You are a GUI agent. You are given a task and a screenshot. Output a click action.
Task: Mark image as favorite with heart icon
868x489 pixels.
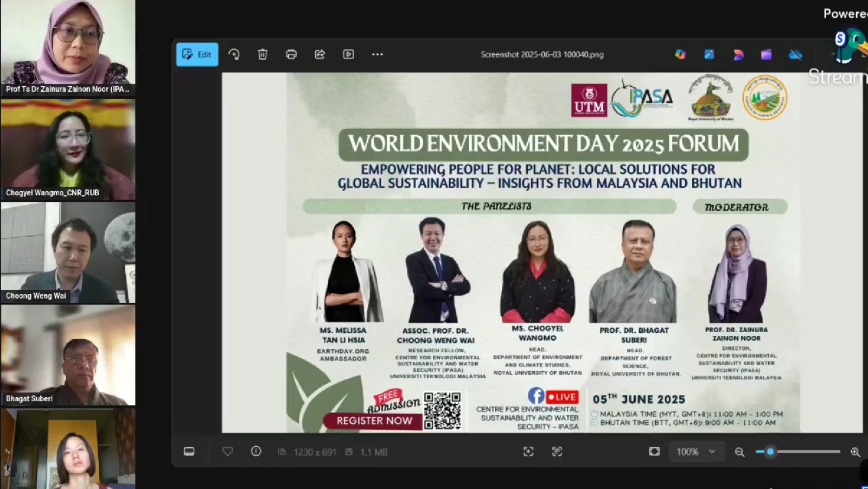tap(228, 452)
